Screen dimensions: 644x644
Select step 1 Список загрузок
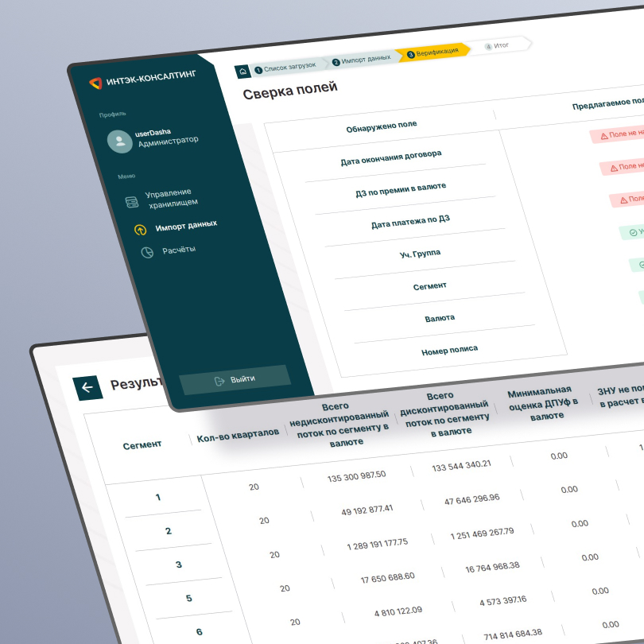(x=285, y=68)
